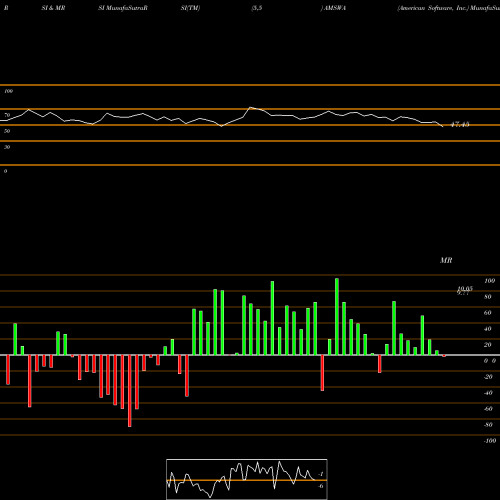Click the RSI line peak above 70
Viewport: 500px width, 500px height.
[251, 107]
